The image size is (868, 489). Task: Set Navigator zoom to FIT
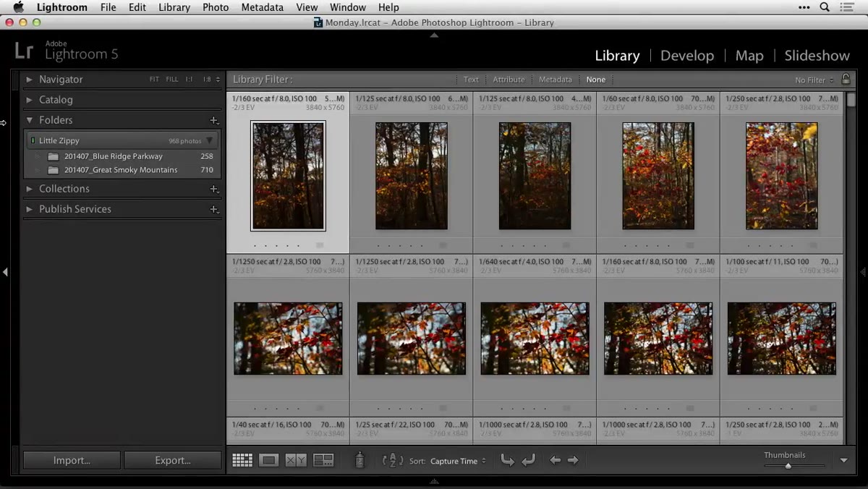click(x=154, y=80)
